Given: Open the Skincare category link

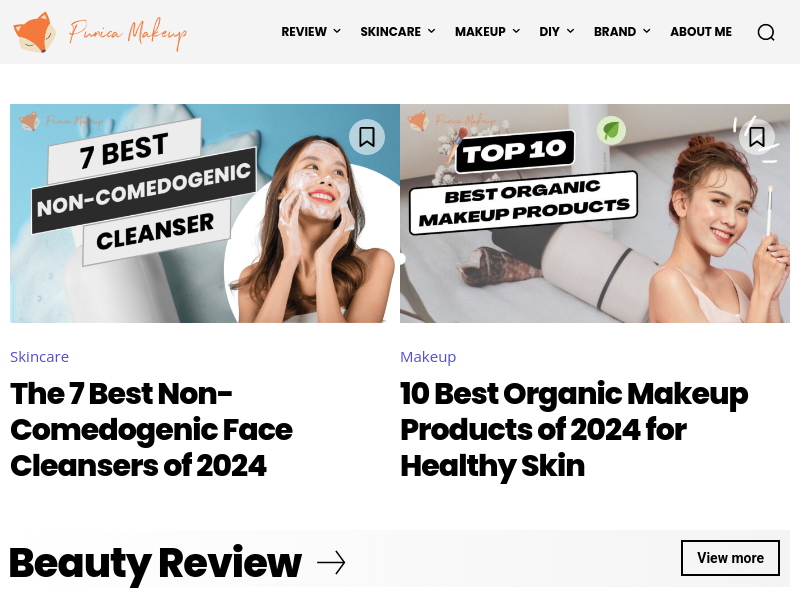Looking at the screenshot, I should [x=39, y=357].
